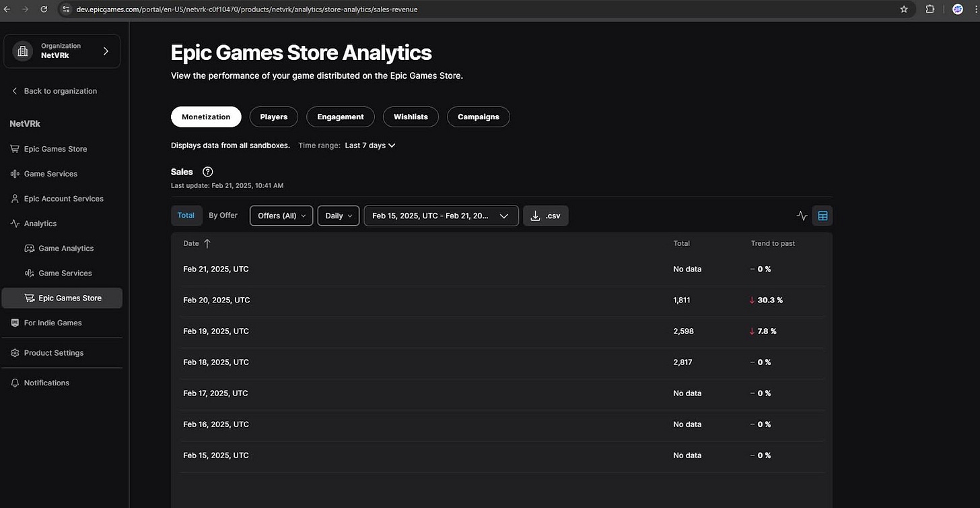Expand the NetVRk organization switcher chevron

click(x=106, y=51)
